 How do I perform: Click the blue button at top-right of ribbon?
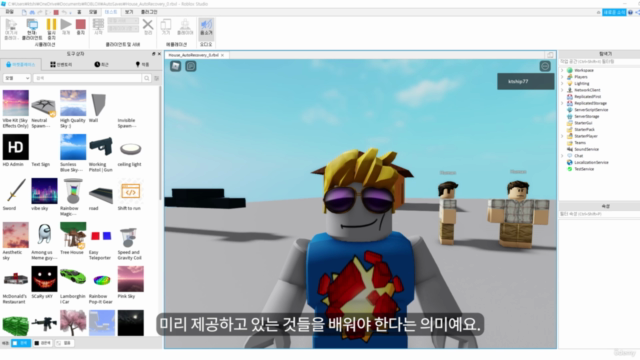tap(614, 13)
